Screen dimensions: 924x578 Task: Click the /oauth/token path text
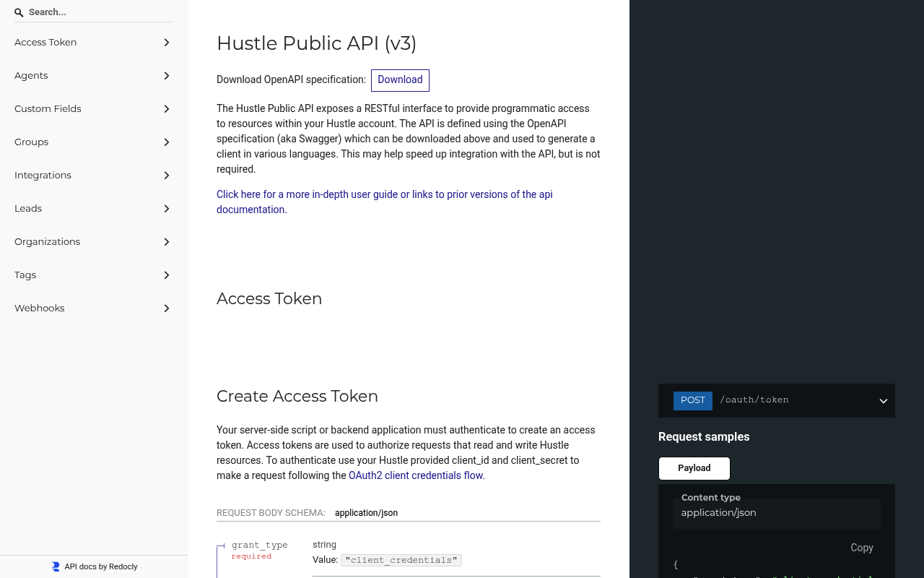click(x=754, y=400)
